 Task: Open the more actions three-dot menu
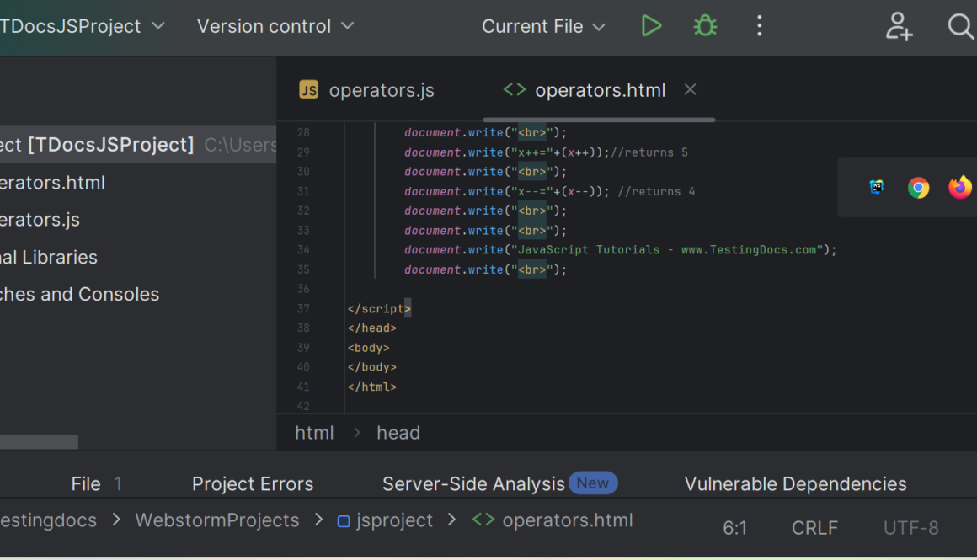coord(759,26)
